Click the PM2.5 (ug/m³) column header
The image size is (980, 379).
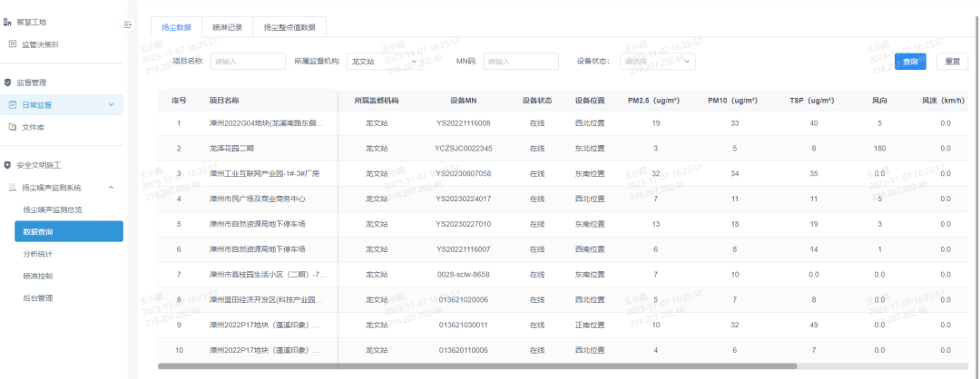point(653,101)
